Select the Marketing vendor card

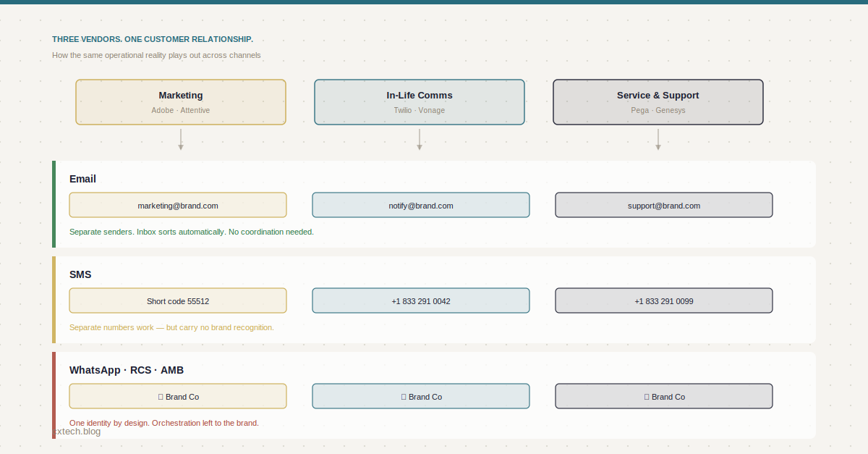click(181, 102)
